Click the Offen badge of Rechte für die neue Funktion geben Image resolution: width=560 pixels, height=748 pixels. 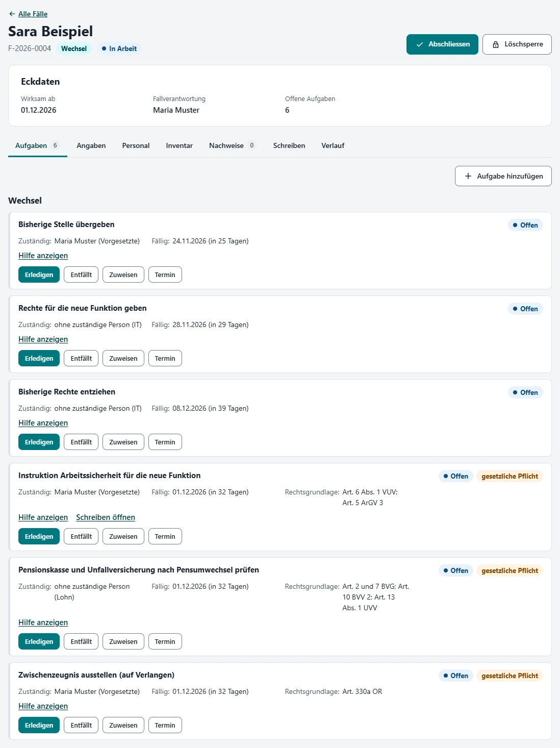525,309
